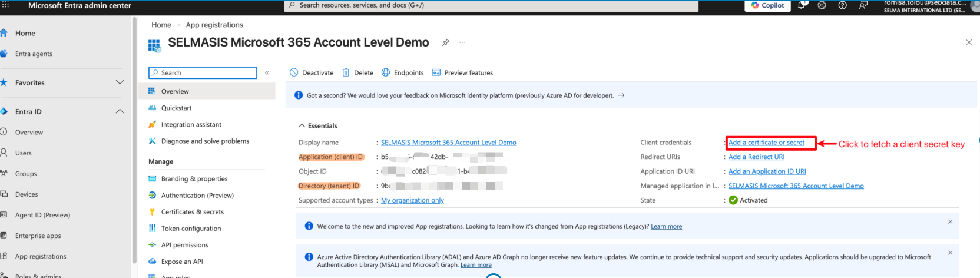Open API permissions menu item

184,245
